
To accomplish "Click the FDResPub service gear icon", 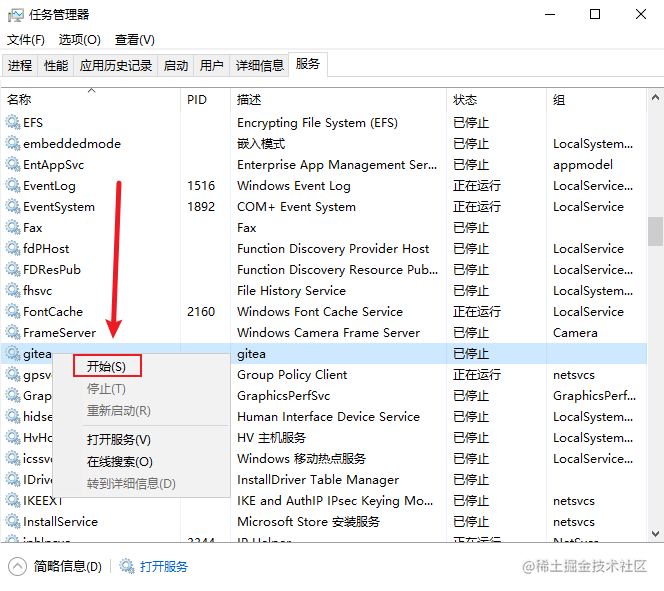I will coord(13,269).
